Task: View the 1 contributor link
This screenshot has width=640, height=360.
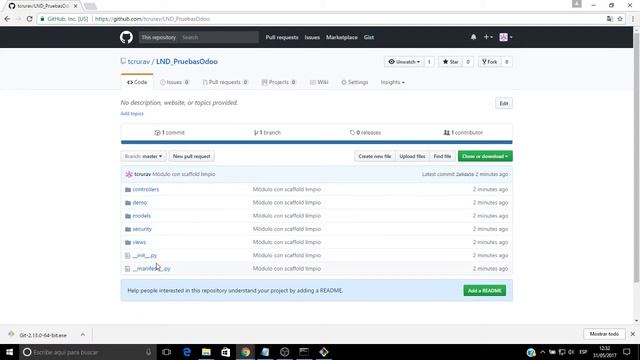Action: click(463, 133)
